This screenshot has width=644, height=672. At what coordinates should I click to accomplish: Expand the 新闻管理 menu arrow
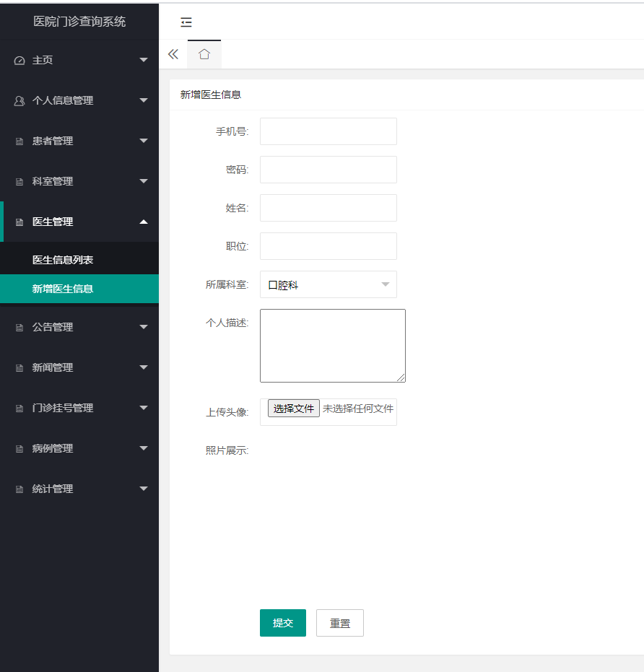(144, 367)
